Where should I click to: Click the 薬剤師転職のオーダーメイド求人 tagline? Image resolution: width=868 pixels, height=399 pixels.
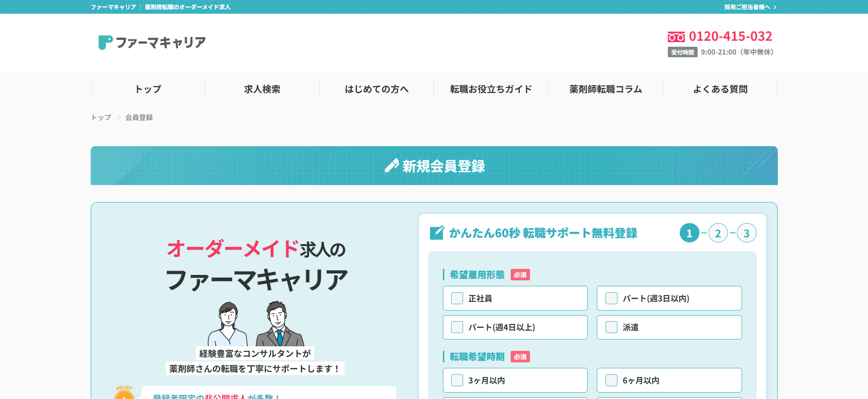pos(188,7)
